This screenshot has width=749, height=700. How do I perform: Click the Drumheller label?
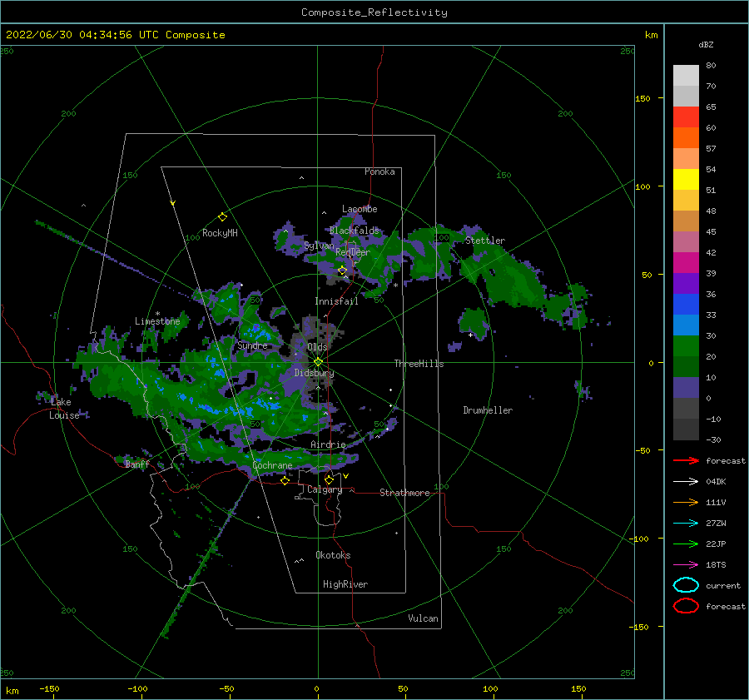(488, 410)
